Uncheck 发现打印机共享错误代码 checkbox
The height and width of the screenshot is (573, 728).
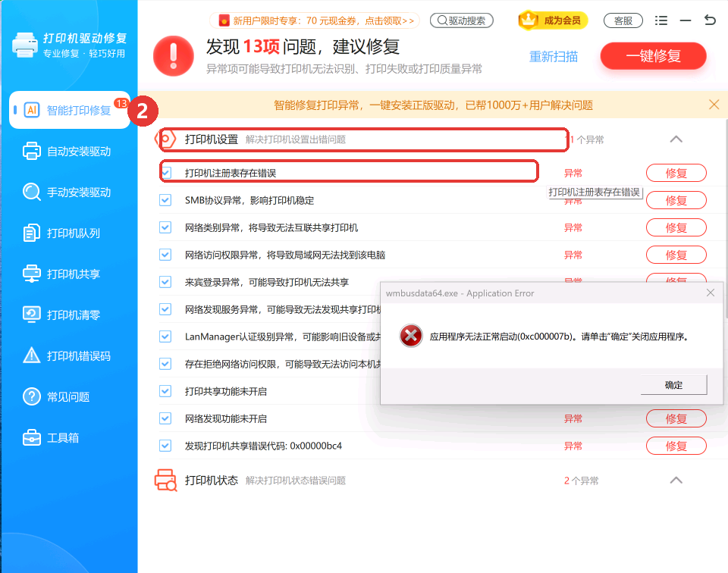[x=165, y=446]
